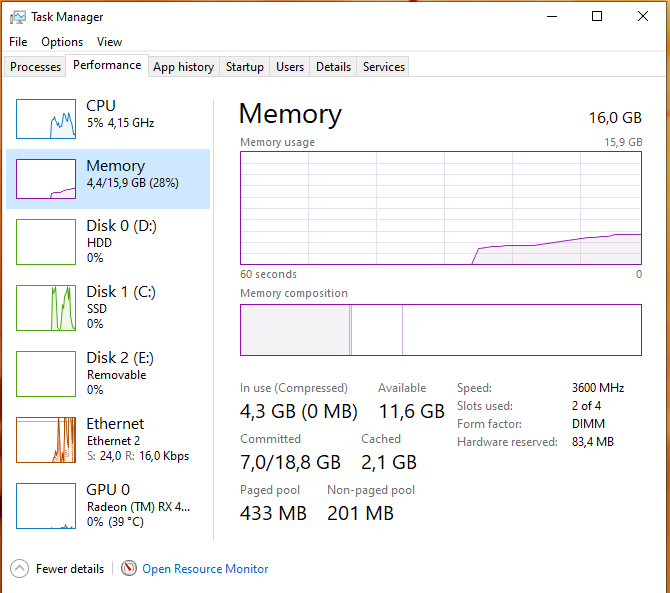Click the Form factor value DIMM
The width and height of the screenshot is (670, 593).
pos(588,424)
